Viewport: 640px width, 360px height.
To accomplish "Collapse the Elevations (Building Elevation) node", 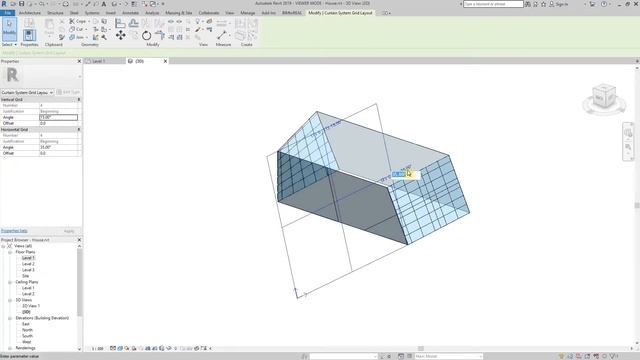I will [10, 318].
